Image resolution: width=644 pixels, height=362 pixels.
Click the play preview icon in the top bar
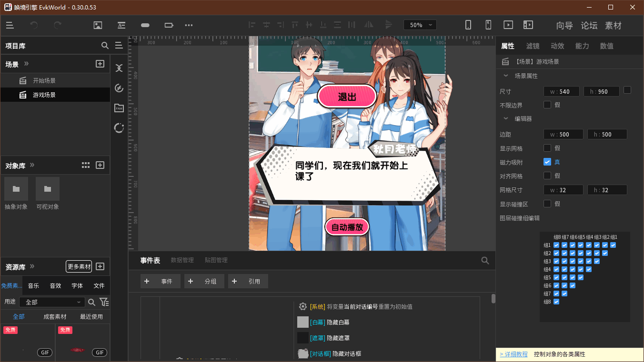pos(508,24)
